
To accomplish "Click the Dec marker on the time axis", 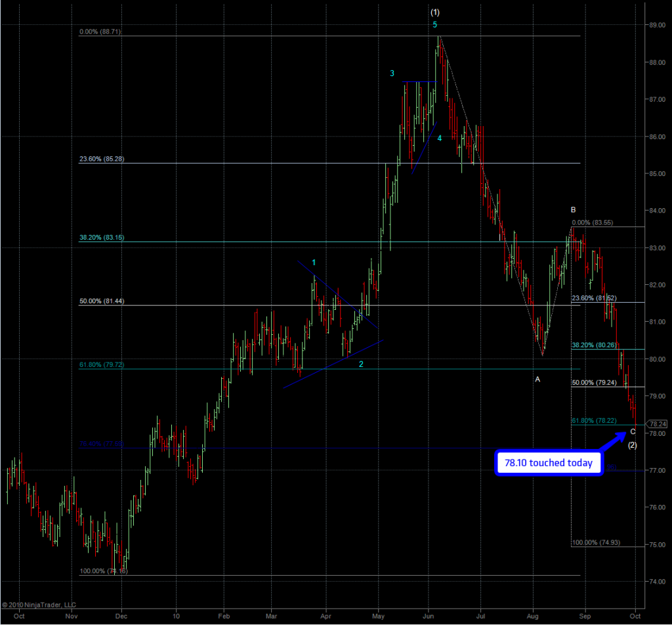I will [121, 616].
